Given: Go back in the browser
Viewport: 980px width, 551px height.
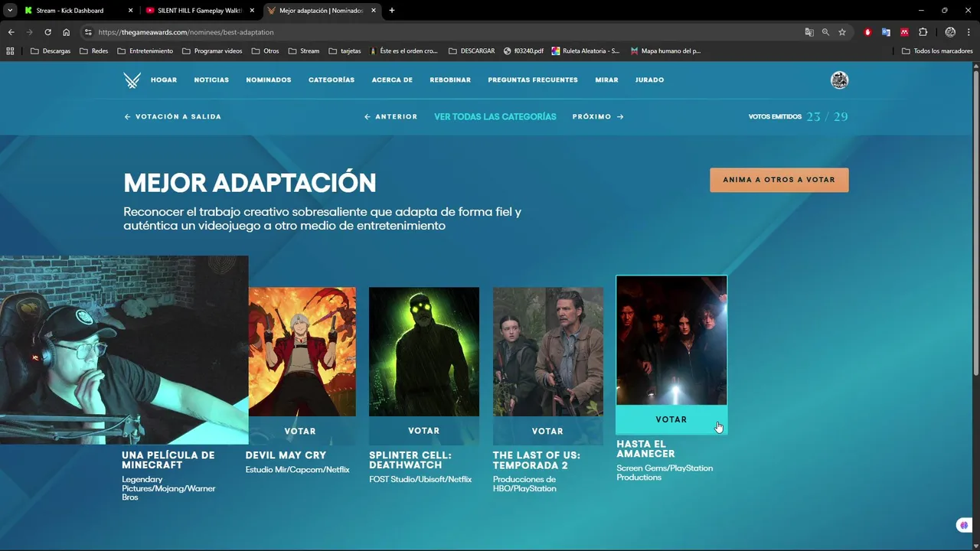Looking at the screenshot, I should pos(11,32).
